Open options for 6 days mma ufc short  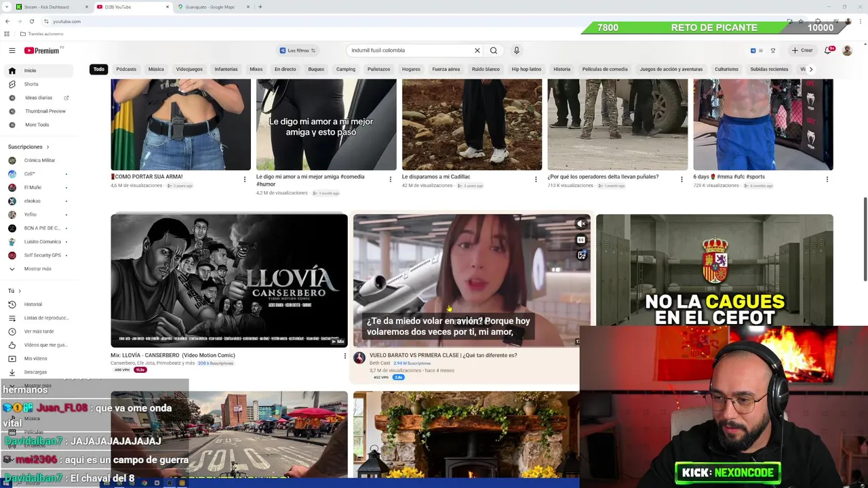pyautogui.click(x=827, y=179)
